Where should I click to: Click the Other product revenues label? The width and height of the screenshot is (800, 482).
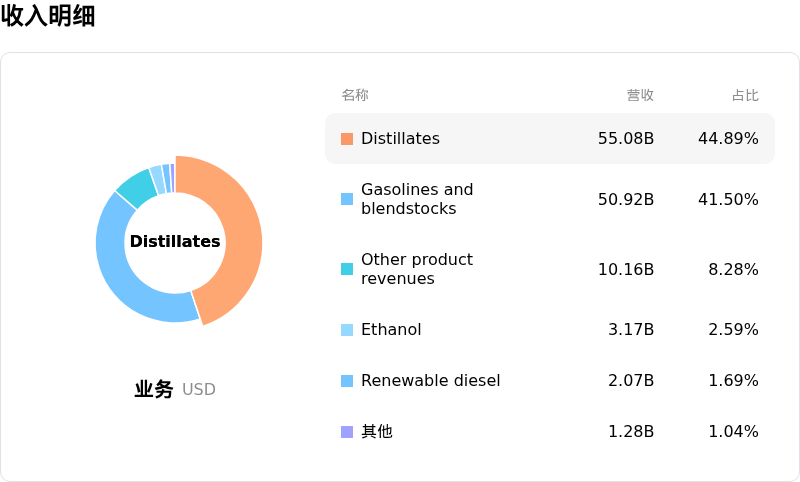(x=417, y=269)
